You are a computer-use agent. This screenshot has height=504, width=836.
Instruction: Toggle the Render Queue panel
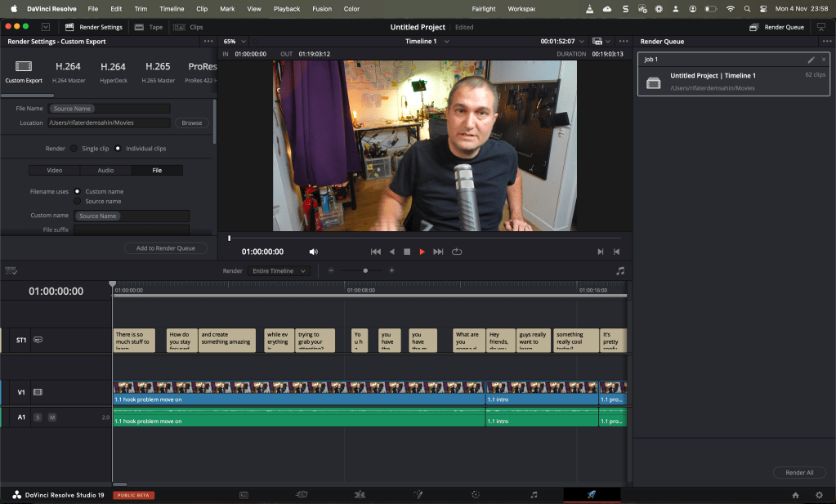(x=777, y=27)
